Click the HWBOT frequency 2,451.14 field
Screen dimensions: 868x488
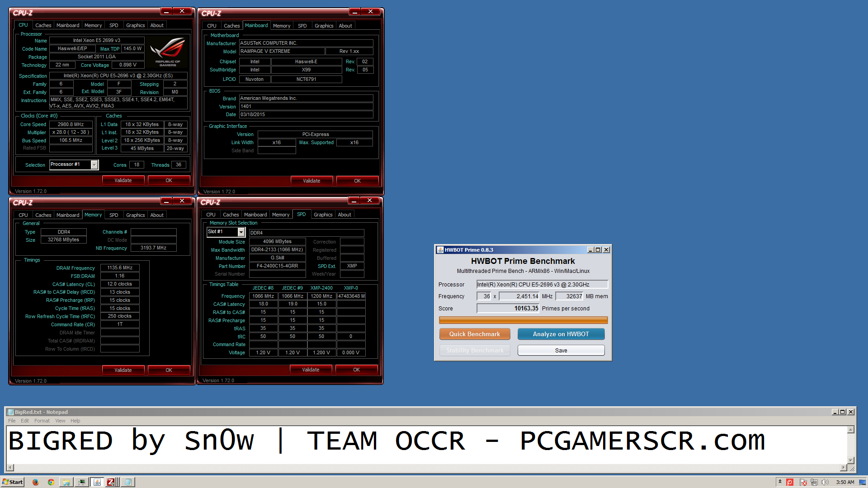click(x=519, y=296)
